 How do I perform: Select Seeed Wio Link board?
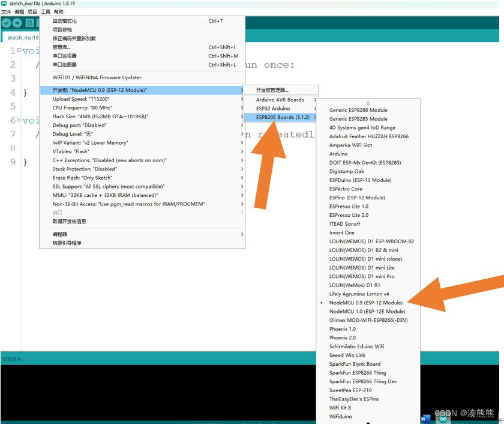click(x=368, y=355)
